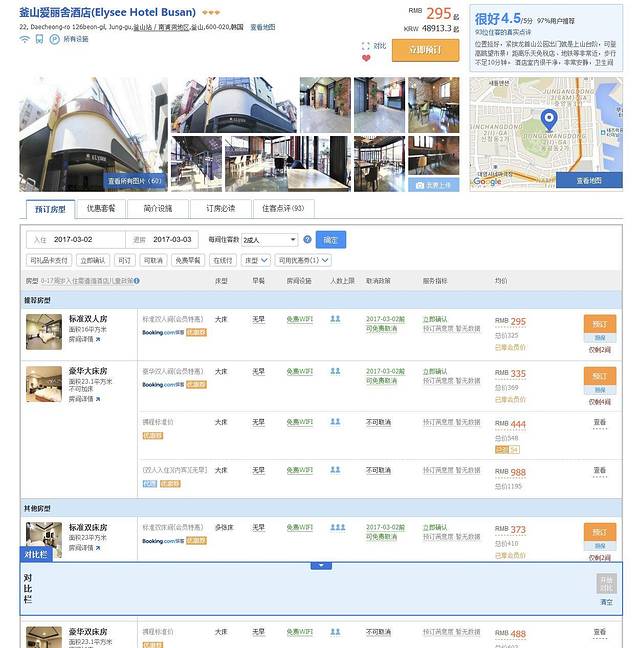Click the 入住 check-in date field
The image size is (640, 648).
pos(73,240)
